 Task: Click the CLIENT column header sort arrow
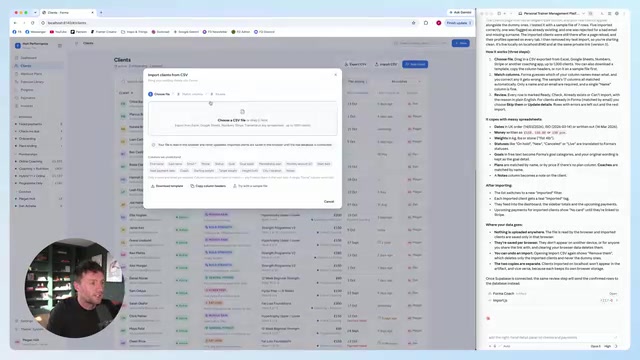point(132,93)
